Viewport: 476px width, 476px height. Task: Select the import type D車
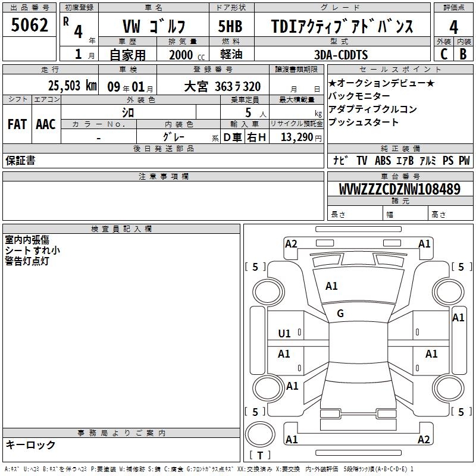point(233,137)
